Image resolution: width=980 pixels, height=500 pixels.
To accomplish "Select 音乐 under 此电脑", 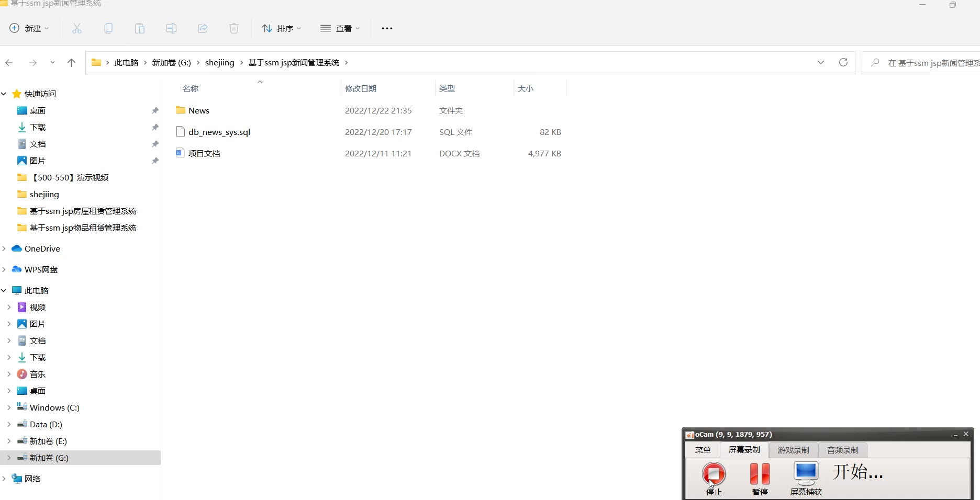I will pos(38,374).
